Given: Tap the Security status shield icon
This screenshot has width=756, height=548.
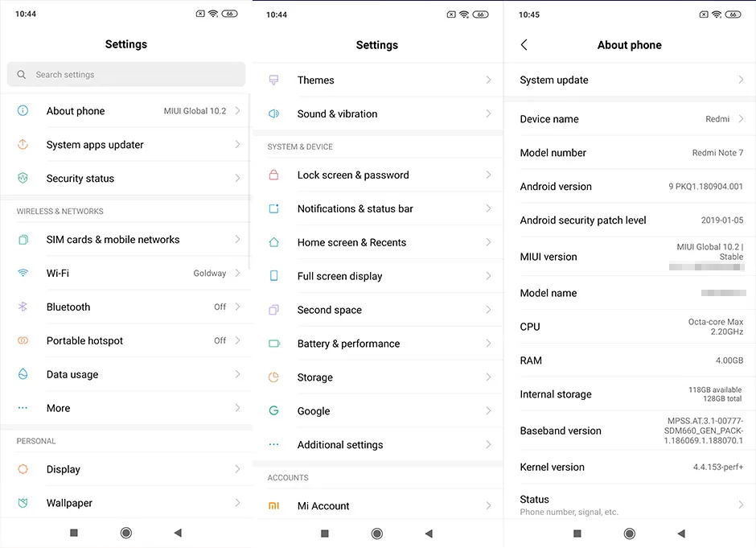Looking at the screenshot, I should click(x=23, y=178).
